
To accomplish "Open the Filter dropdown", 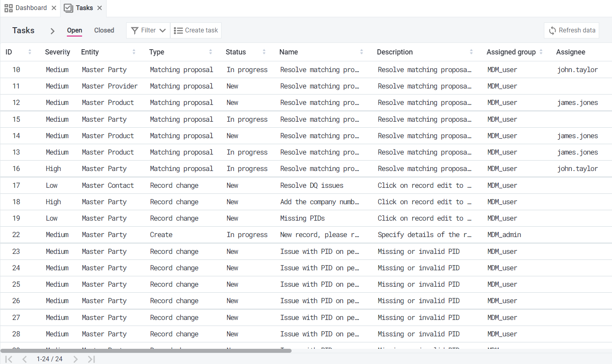I will (148, 30).
